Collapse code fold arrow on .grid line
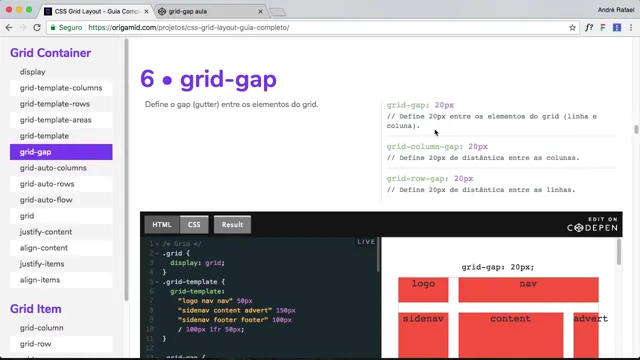The width and height of the screenshot is (640, 360). [157, 253]
